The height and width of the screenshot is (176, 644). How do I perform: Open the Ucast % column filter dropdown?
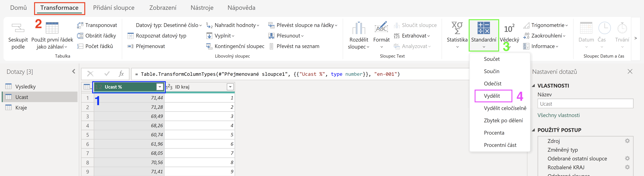(x=160, y=87)
